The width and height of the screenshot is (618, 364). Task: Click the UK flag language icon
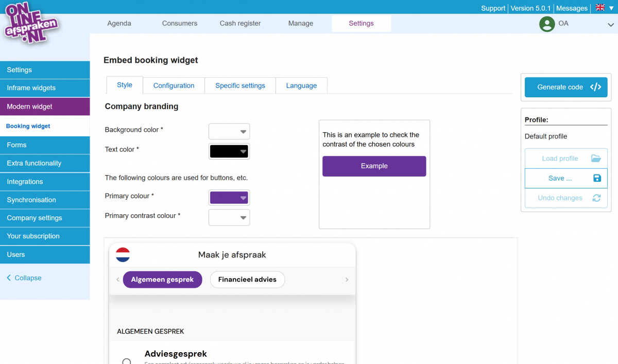click(600, 8)
